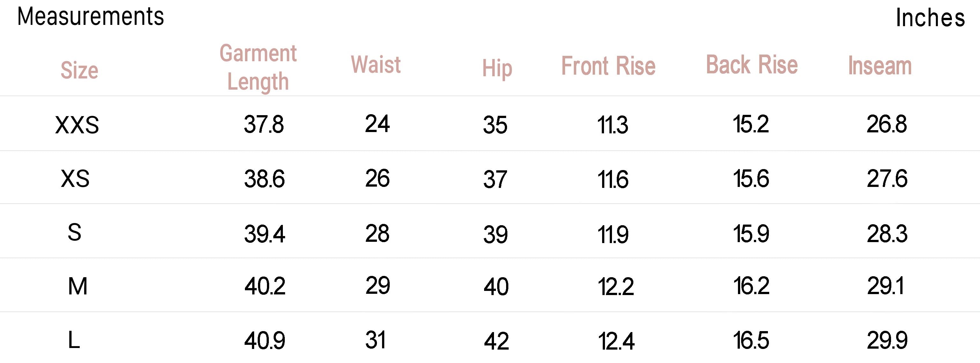Screen dimensions: 980x363
Task: Select the Size column header
Action: pos(79,70)
